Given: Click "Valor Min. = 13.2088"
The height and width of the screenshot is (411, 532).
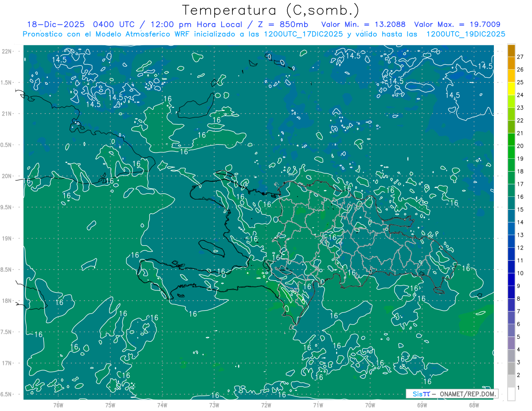Looking at the screenshot, I should coord(364,24).
